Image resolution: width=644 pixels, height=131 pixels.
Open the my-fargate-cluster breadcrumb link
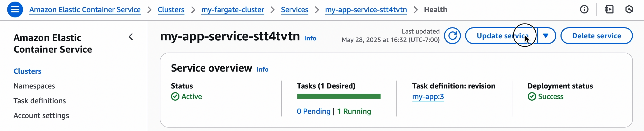pos(233,10)
